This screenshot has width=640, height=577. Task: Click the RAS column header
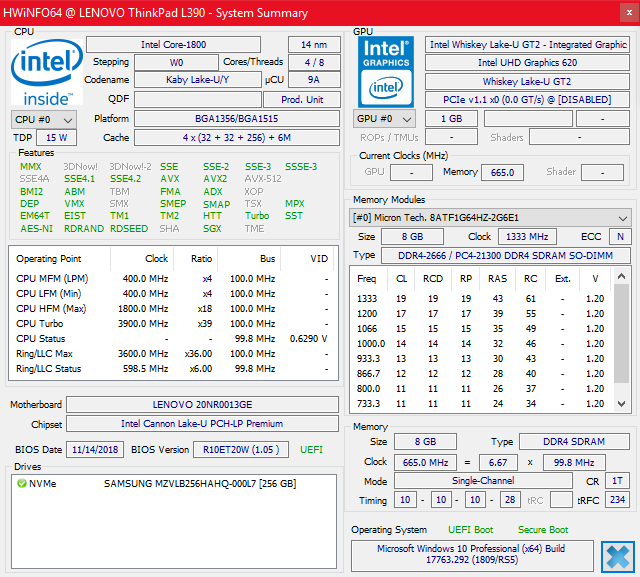[x=498, y=279]
